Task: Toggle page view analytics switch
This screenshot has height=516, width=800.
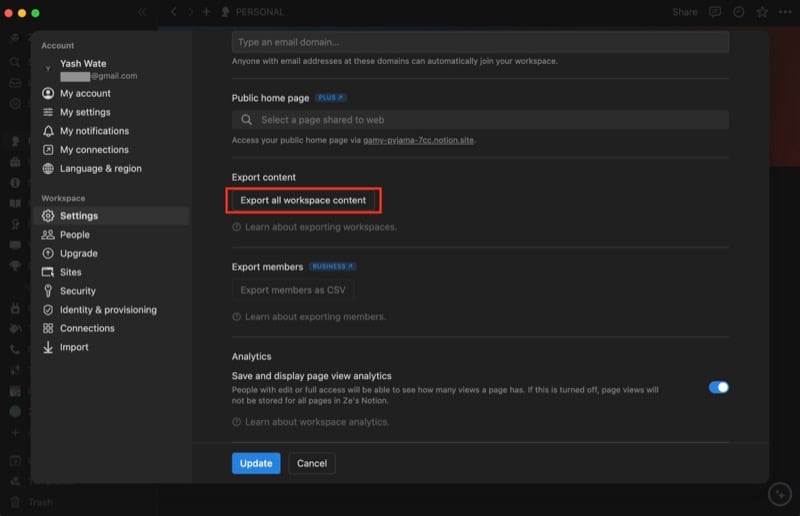Action: click(718, 388)
